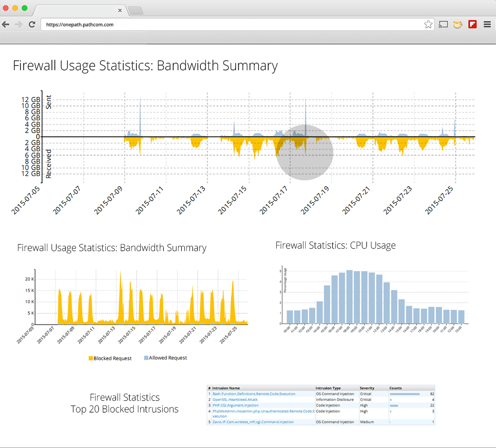The height and width of the screenshot is (448, 496).
Task: Open the PHP.CGI.Argument.Injection link
Action: (x=236, y=405)
